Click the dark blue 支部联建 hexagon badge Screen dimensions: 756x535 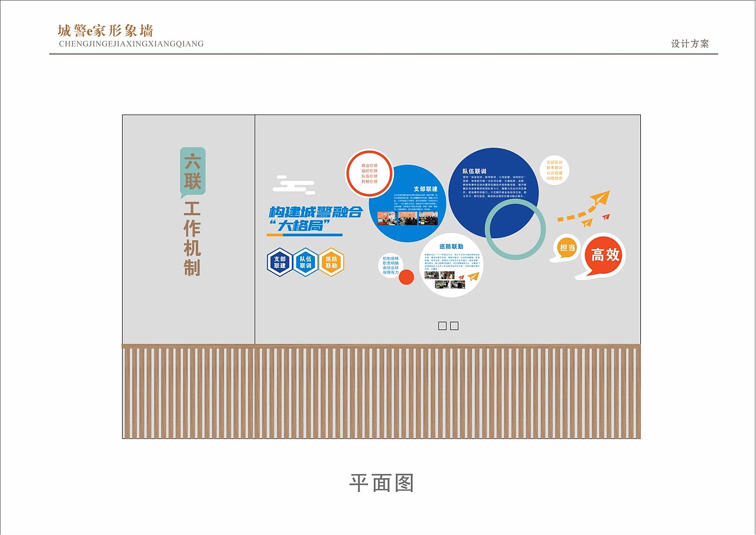point(280,262)
